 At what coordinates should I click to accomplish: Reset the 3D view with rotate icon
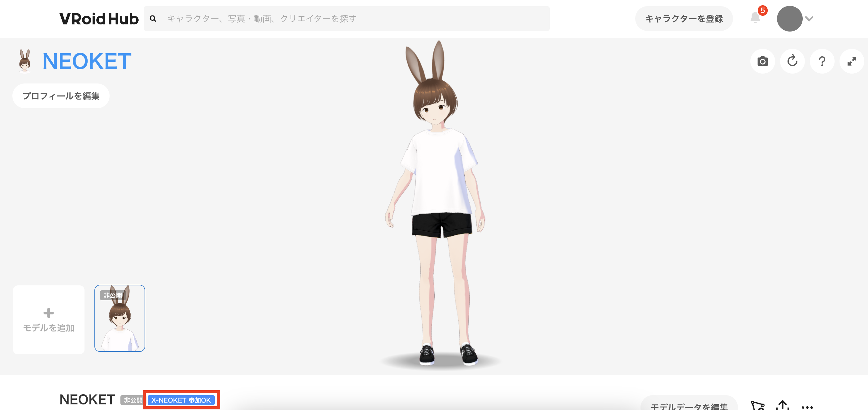coord(792,61)
